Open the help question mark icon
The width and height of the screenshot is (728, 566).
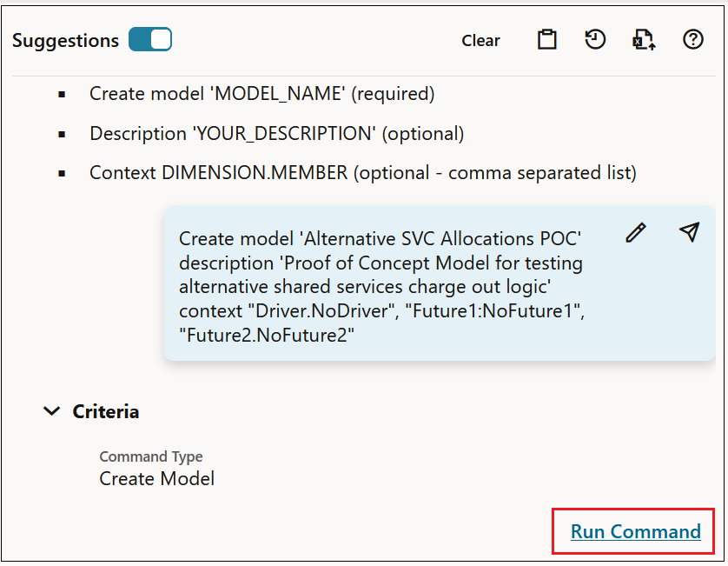(x=692, y=40)
